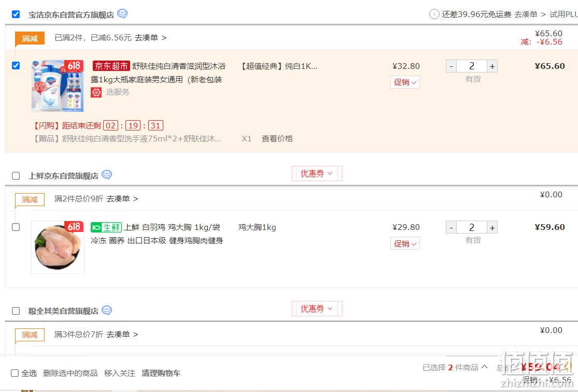578x392 pixels.
Task: Open the 上鲜京东自营旗舰店 store page
Action: click(x=63, y=176)
